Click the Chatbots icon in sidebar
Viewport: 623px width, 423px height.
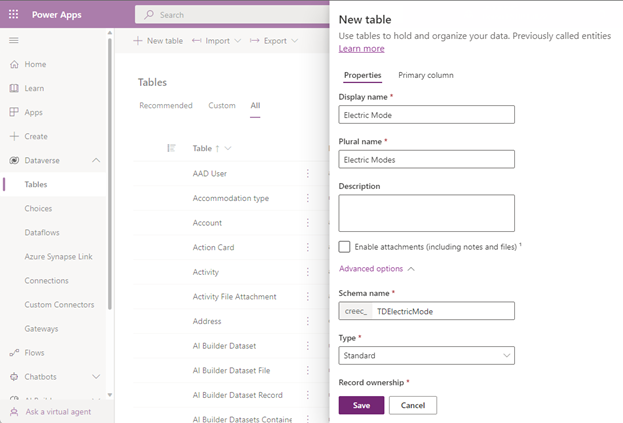coord(14,377)
